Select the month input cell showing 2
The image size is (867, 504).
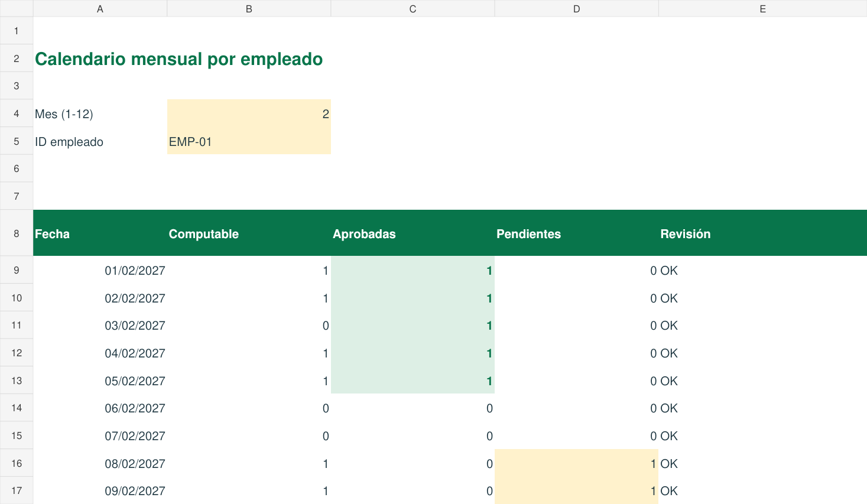point(249,113)
